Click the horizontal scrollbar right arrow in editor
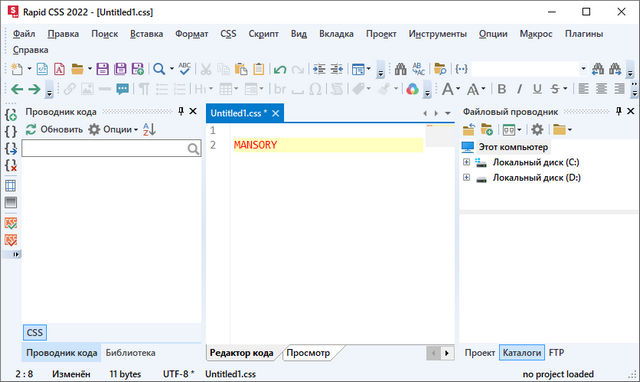The width and height of the screenshot is (640, 382). (x=447, y=353)
